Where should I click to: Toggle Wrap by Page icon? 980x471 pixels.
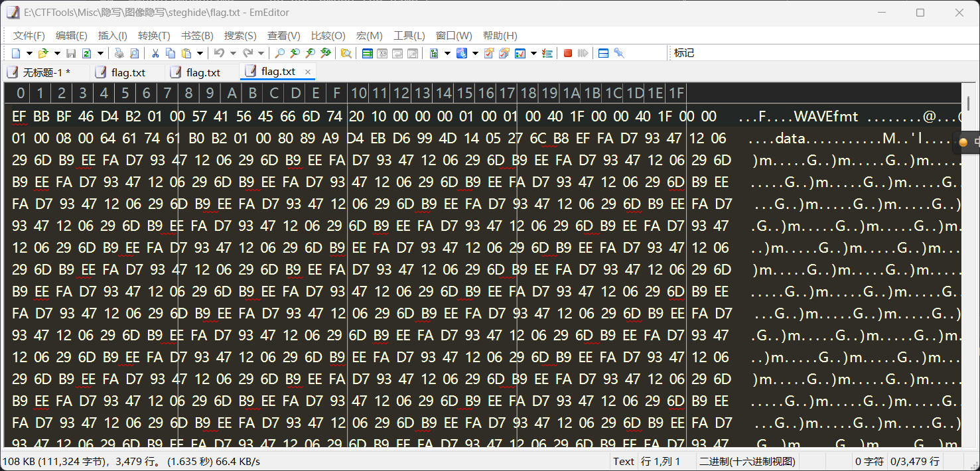point(413,53)
